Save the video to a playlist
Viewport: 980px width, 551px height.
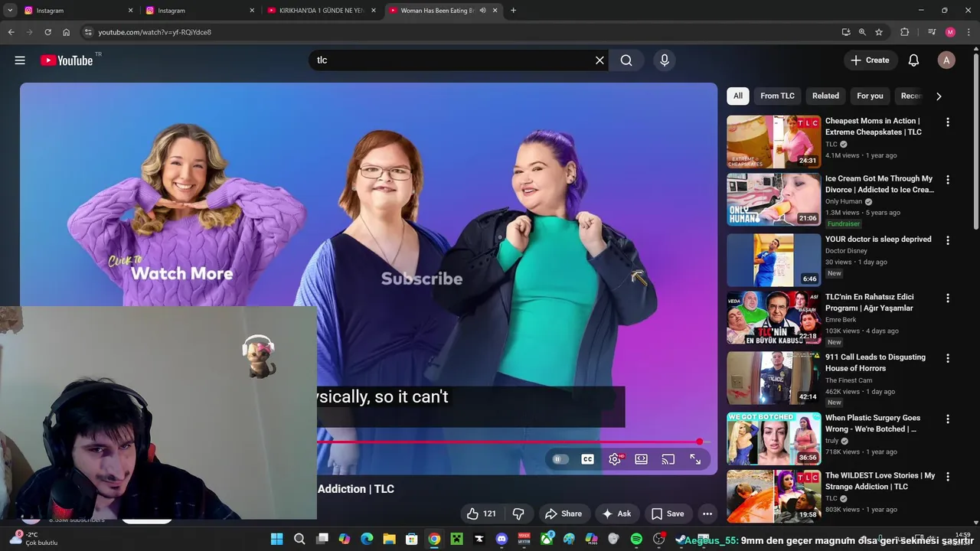(668, 514)
